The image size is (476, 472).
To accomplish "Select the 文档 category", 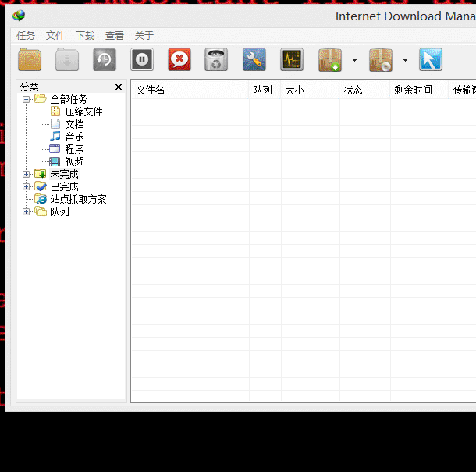I will click(74, 125).
